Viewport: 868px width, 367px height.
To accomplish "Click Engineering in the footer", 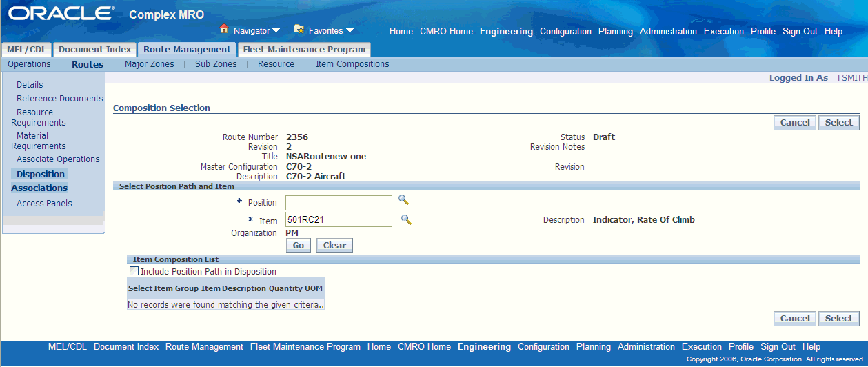I will (x=484, y=346).
